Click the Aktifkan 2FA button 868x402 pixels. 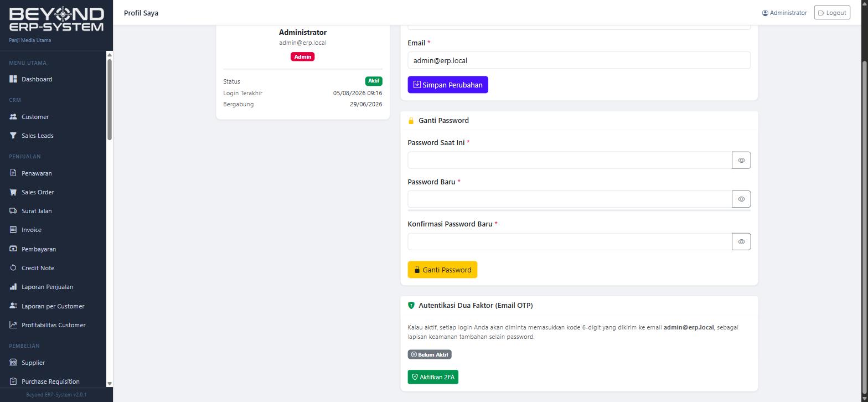433,377
